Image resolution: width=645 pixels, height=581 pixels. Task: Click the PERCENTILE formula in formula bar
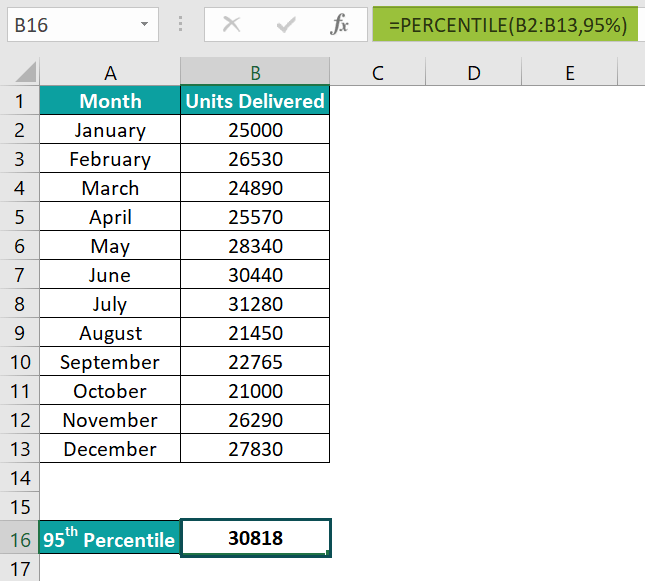coord(508,25)
